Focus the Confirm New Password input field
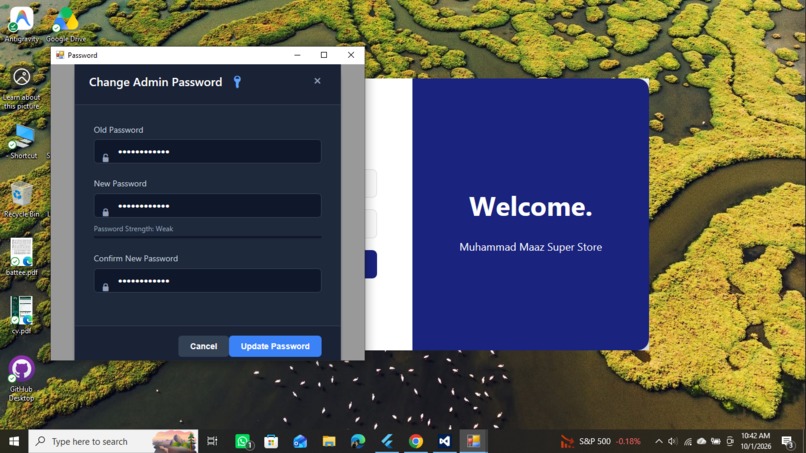 coord(208,281)
